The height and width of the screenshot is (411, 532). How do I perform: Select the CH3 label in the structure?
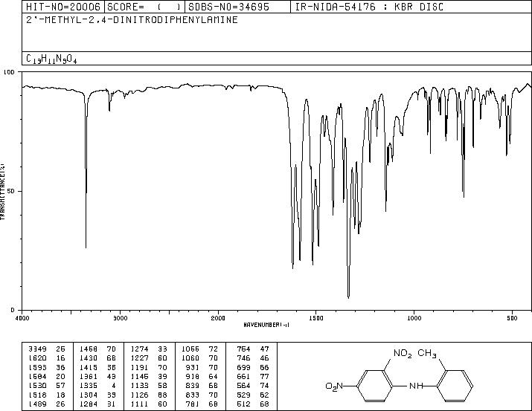pyautogui.click(x=427, y=353)
